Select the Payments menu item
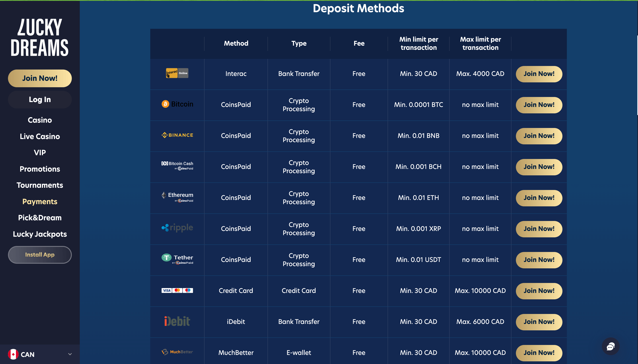The height and width of the screenshot is (364, 638). tap(40, 201)
